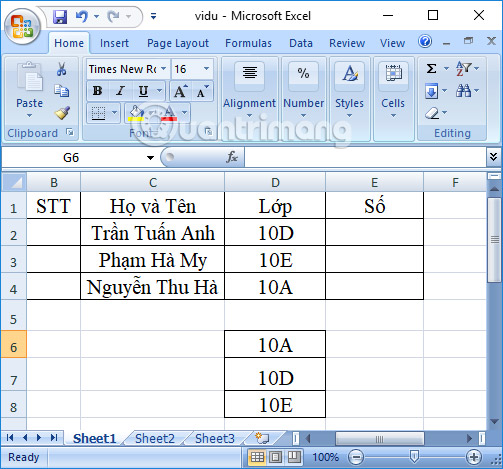Click the Clear eraser icon
This screenshot has width=503, height=469.
pos(432,113)
